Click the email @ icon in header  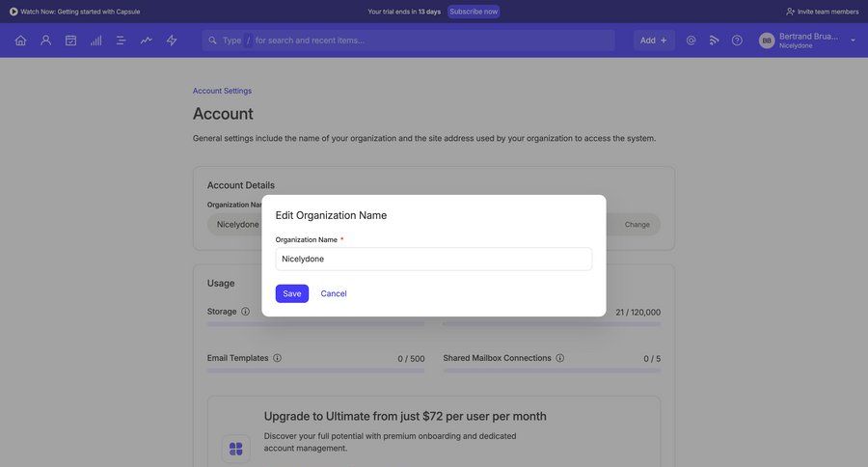point(691,41)
